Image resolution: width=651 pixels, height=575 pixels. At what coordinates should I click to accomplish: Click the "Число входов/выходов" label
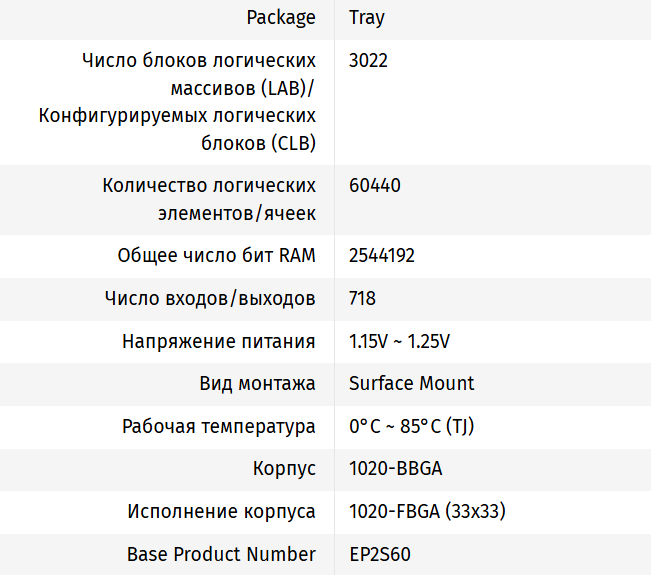pyautogui.click(x=210, y=299)
